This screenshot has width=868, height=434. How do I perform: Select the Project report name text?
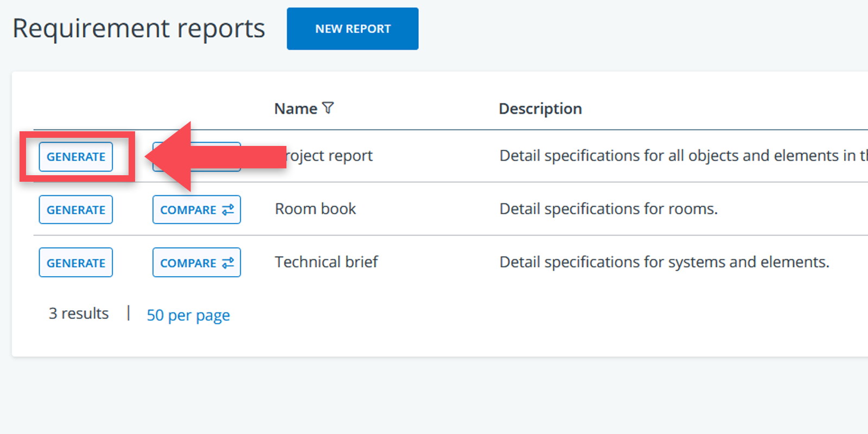tap(330, 156)
